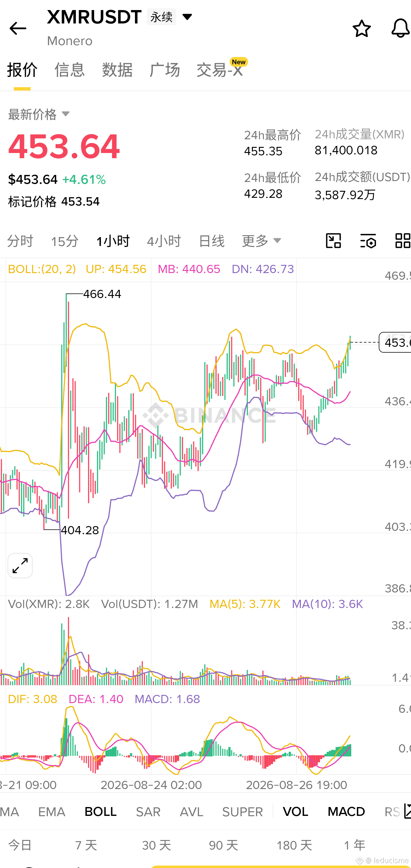Switch to the 信息 tab
This screenshot has width=411, height=868.
click(x=70, y=70)
